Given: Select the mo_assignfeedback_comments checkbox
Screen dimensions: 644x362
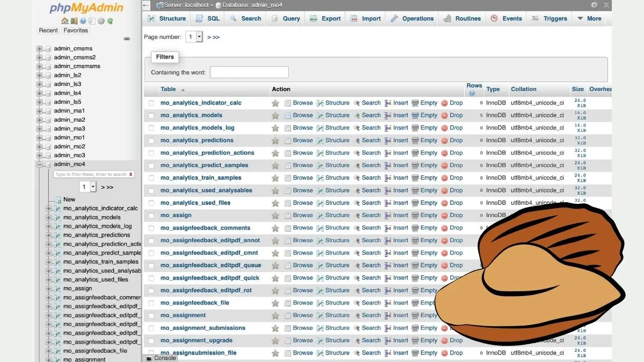Looking at the screenshot, I should tap(151, 228).
